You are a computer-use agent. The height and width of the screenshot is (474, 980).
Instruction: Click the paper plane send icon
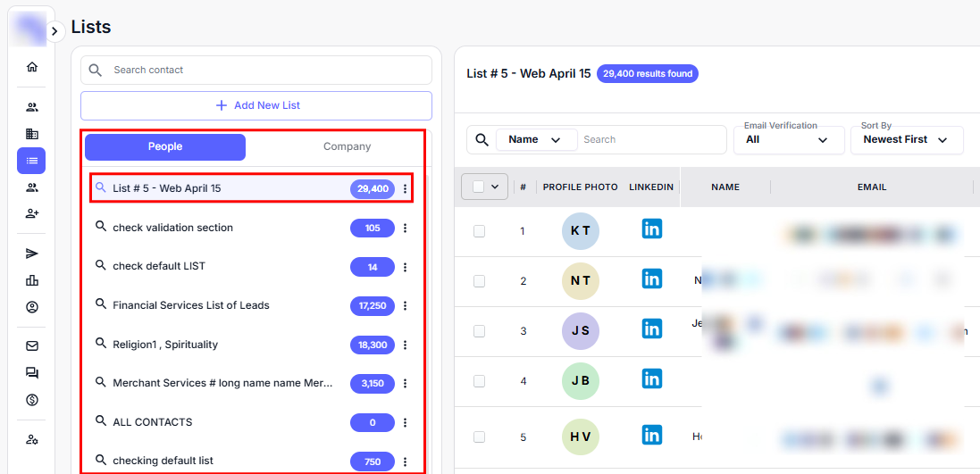(x=32, y=254)
